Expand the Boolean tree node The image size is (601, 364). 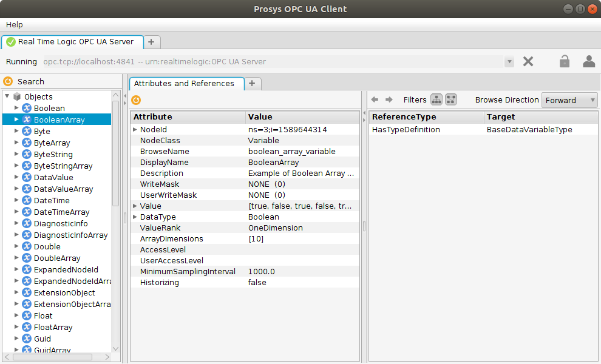(16, 107)
